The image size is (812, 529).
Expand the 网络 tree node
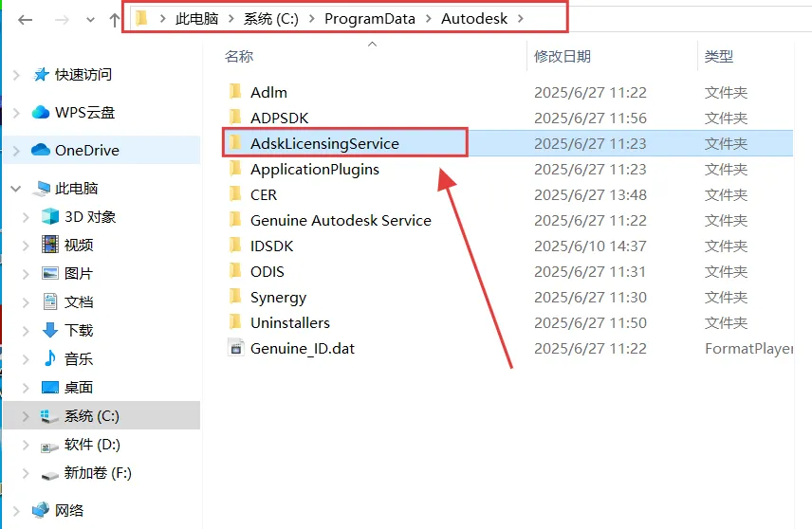click(16, 511)
